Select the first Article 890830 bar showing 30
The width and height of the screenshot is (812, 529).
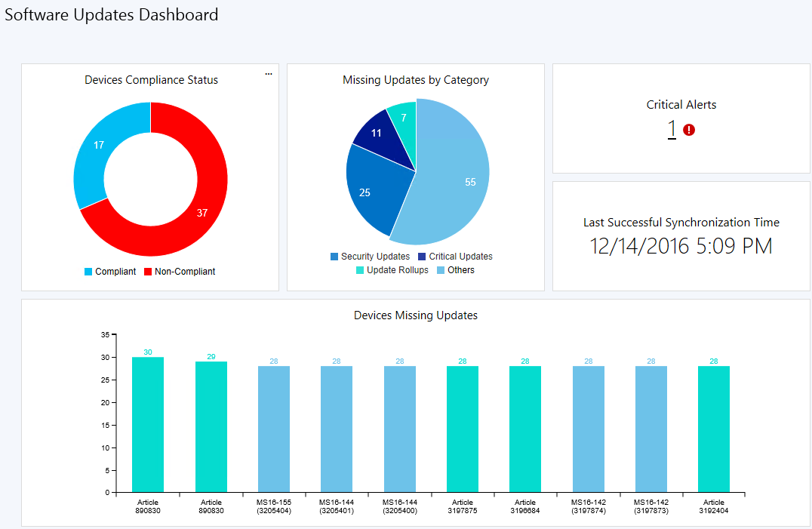point(148,424)
